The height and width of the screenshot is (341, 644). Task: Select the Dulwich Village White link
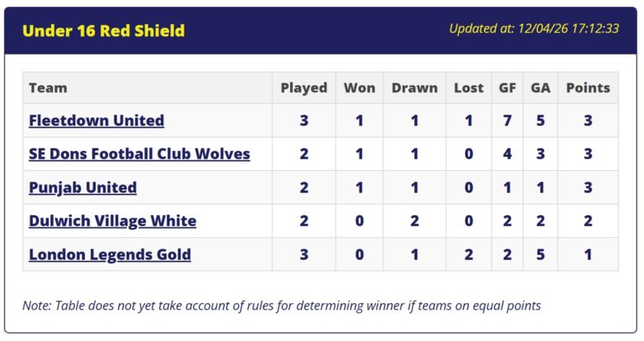click(x=112, y=221)
